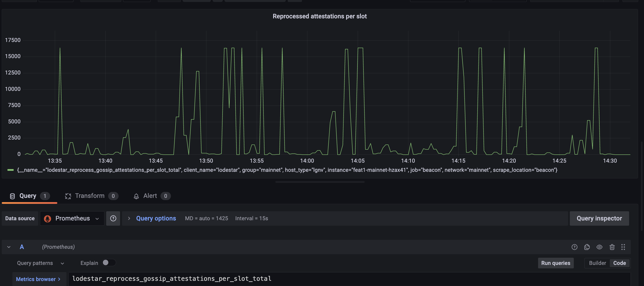644x286 pixels.
Task: Collapse query row A chevron
Action: tap(9, 247)
